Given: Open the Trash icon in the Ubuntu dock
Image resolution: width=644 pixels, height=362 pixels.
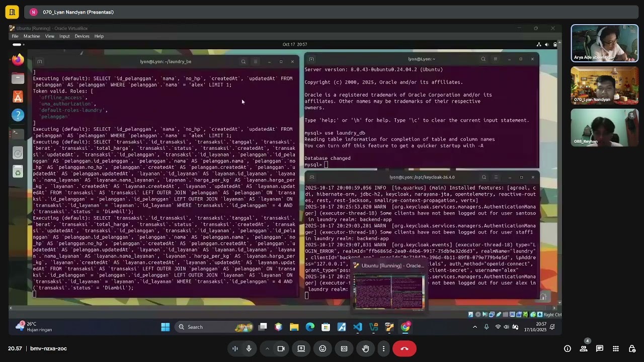Looking at the screenshot, I should 18,172.
